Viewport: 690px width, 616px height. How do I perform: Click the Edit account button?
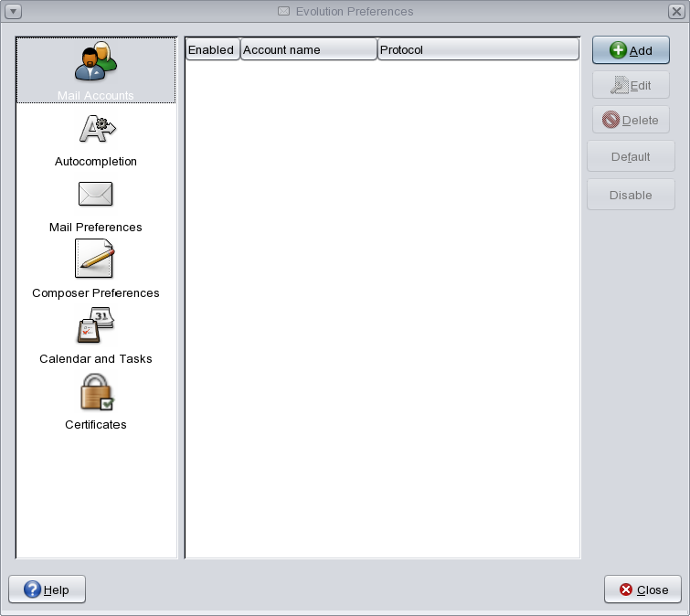coord(631,85)
